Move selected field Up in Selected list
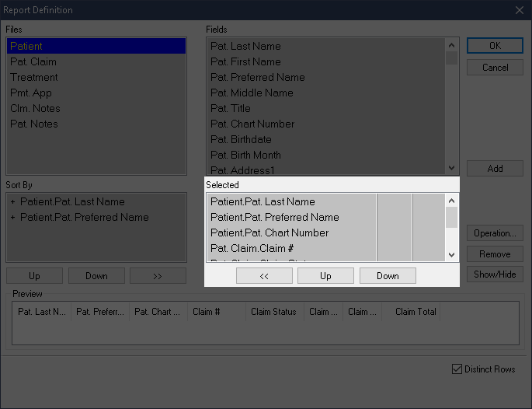Image resolution: width=532 pixels, height=409 pixels. tap(325, 276)
